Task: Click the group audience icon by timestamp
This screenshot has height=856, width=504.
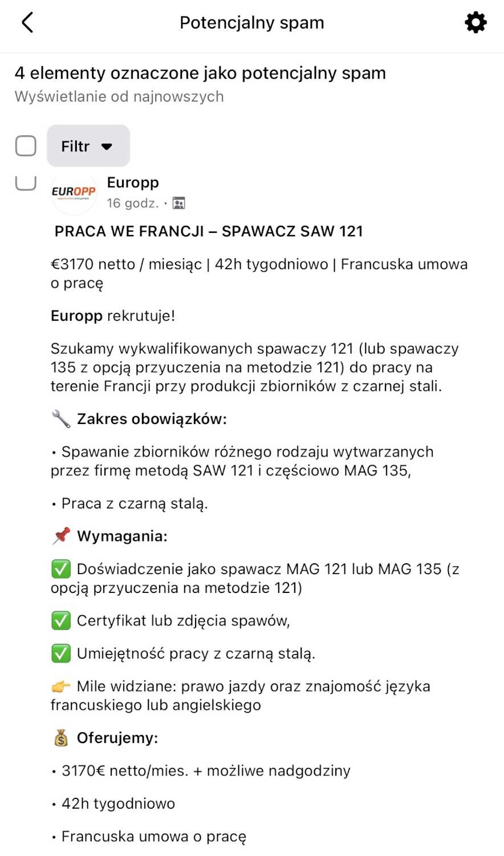Action: 178,203
